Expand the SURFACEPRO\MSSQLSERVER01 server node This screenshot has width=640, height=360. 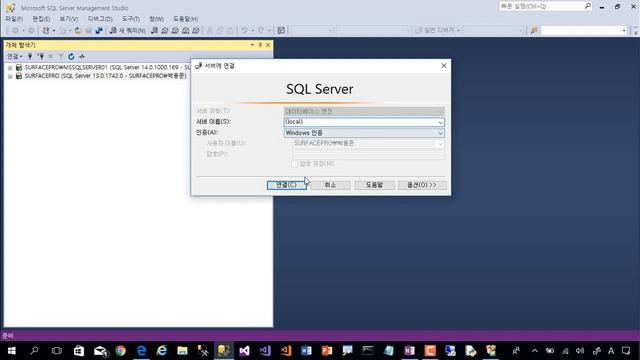[x=10, y=68]
